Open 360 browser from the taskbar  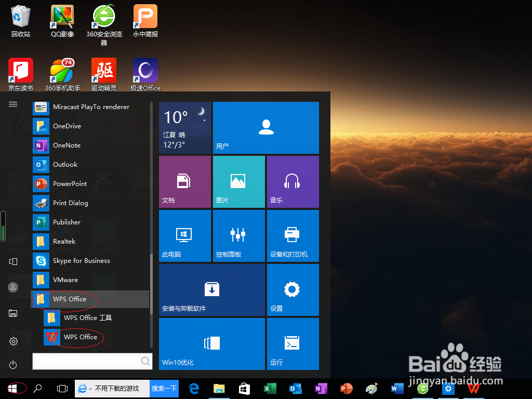423,388
